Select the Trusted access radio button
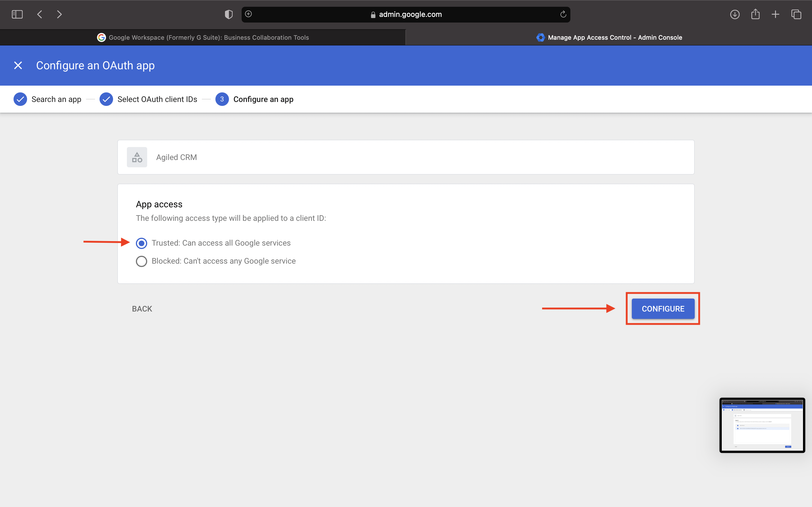This screenshot has height=507, width=812. [141, 243]
